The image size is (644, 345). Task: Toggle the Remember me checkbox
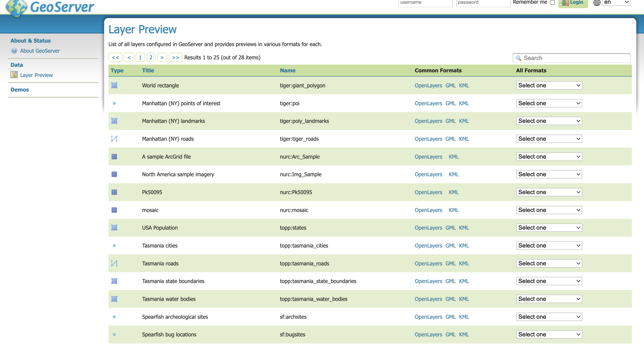point(552,3)
